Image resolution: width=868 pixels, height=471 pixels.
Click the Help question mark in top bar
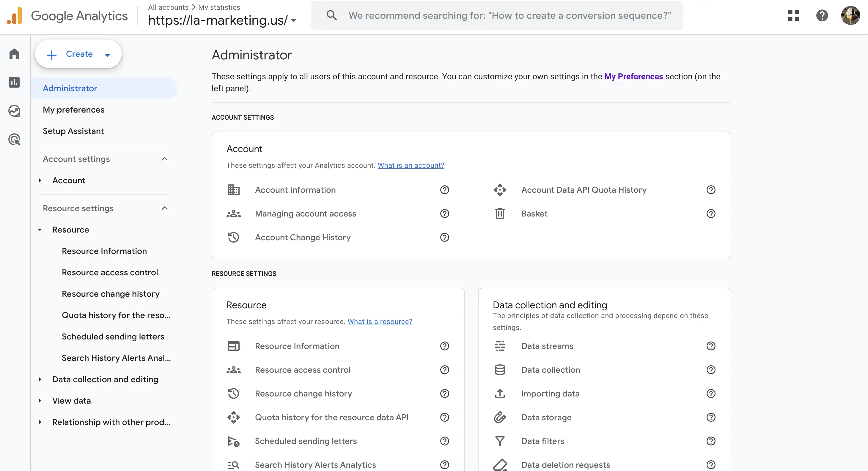822,15
